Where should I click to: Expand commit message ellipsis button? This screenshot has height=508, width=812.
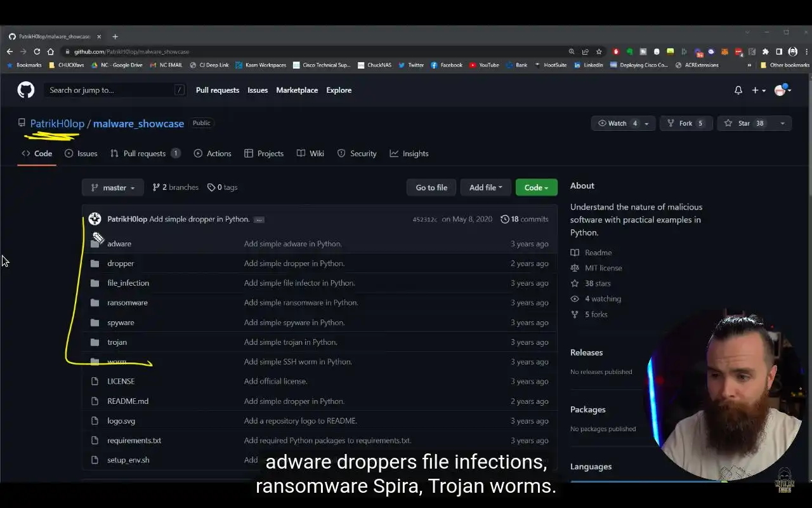click(x=259, y=220)
